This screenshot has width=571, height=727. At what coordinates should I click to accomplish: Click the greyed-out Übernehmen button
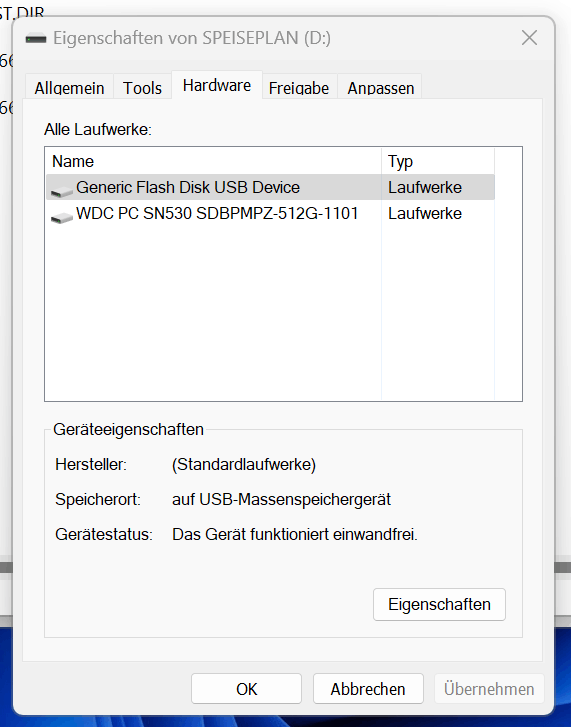489,689
